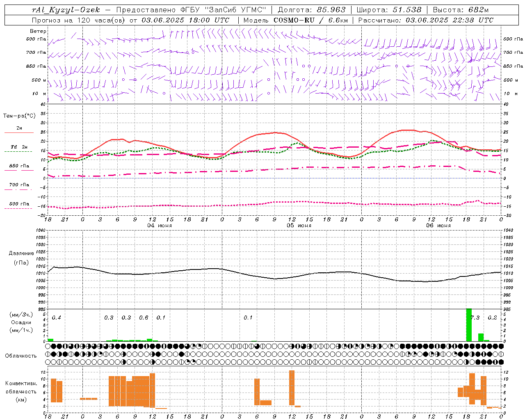Click the 7.3 precipitation amount
This screenshot has height=420, width=525.
[475, 317]
